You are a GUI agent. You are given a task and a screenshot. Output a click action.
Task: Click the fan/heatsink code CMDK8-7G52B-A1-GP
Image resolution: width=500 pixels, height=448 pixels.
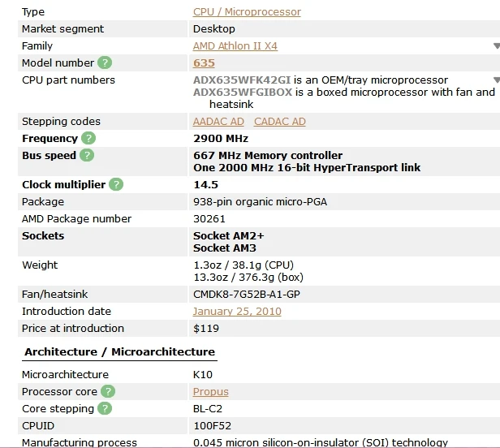247,295
